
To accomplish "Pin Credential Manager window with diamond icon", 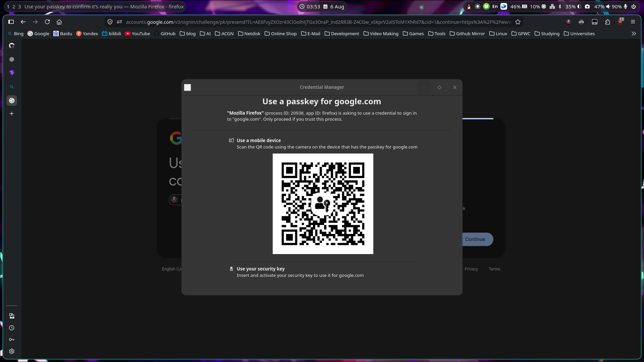I will (x=439, y=87).
